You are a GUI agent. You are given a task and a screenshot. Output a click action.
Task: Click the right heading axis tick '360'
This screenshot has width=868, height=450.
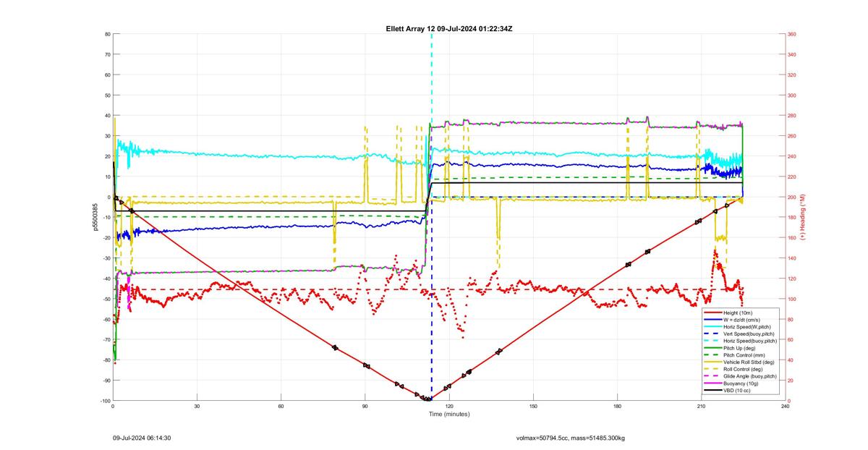point(792,34)
